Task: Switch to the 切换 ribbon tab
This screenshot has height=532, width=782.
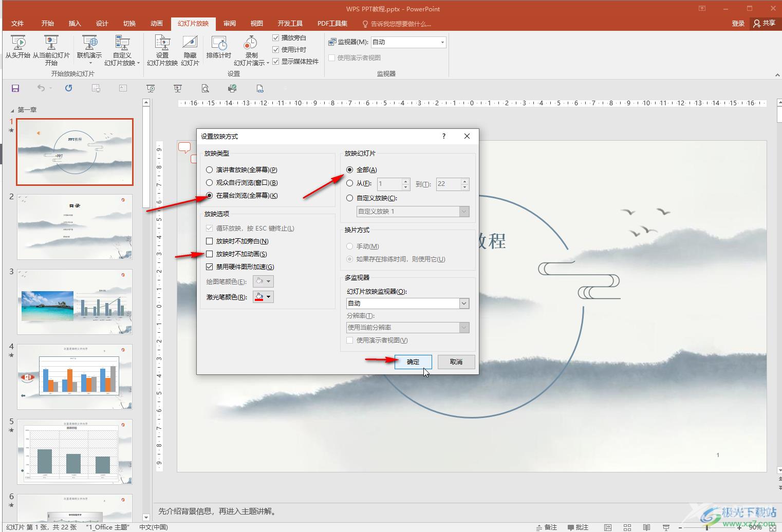Action: (x=129, y=24)
